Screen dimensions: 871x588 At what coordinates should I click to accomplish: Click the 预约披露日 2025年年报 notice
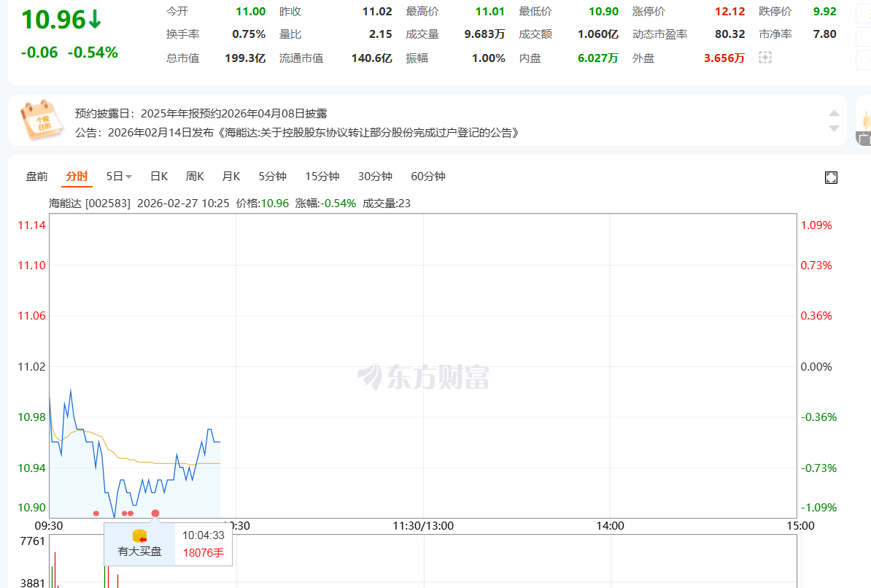(x=201, y=113)
